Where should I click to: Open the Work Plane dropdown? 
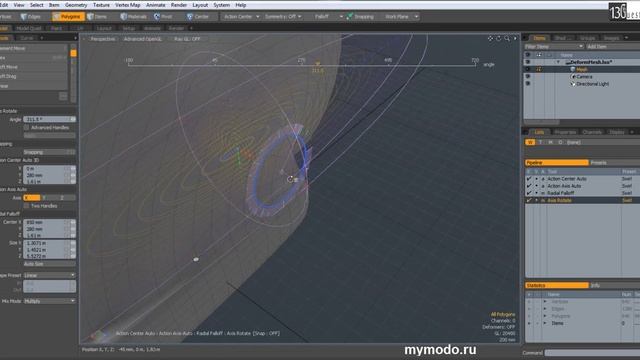(401, 17)
